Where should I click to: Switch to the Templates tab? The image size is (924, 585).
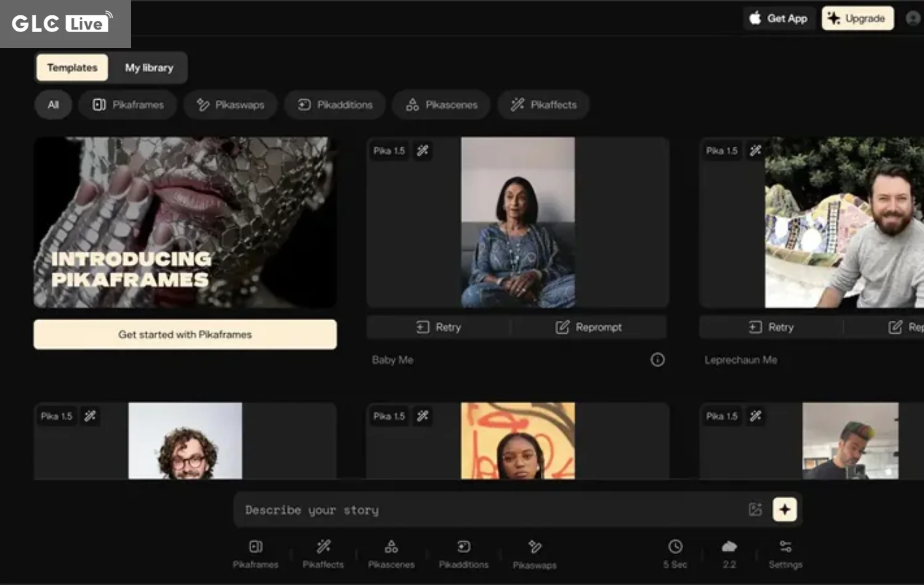tap(72, 68)
